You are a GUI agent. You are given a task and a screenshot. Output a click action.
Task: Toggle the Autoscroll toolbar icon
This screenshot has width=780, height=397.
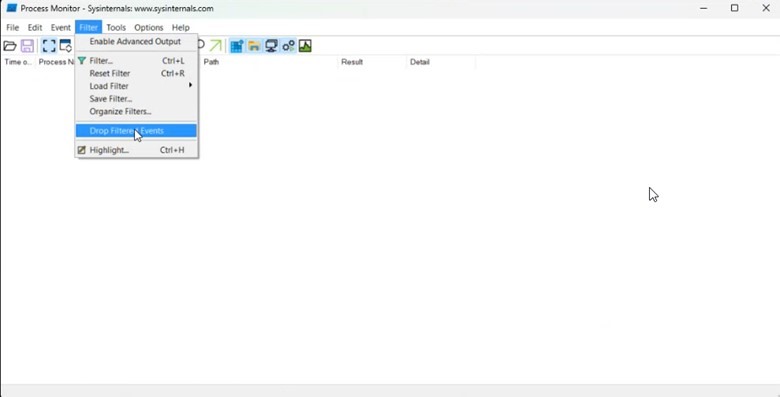click(x=66, y=46)
